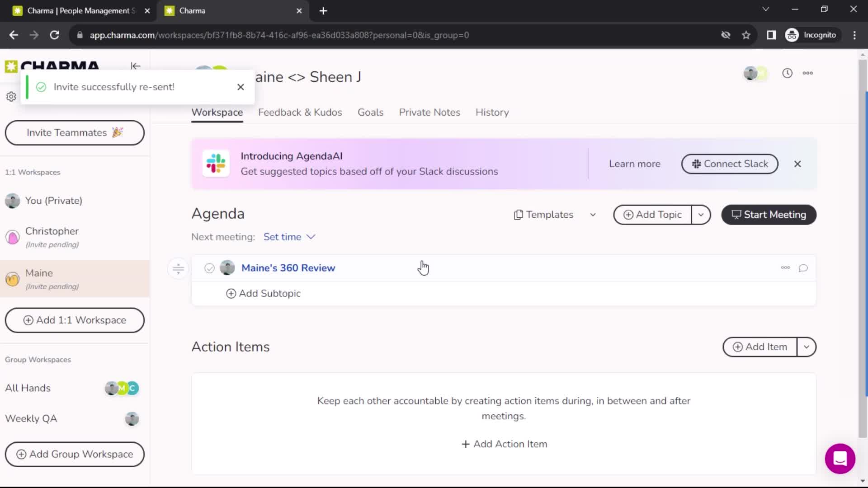868x488 pixels.
Task: Click the drag handle icon on agenda item
Action: click(179, 267)
